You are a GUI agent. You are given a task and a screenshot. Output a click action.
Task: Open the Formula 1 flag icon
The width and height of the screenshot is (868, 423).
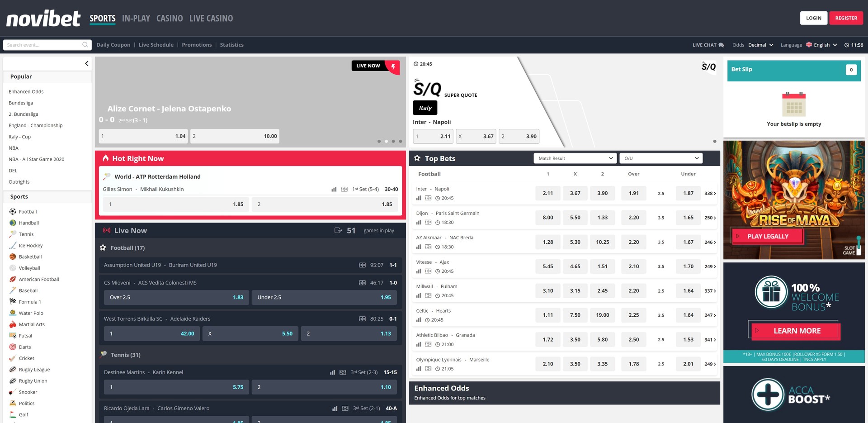[13, 302]
